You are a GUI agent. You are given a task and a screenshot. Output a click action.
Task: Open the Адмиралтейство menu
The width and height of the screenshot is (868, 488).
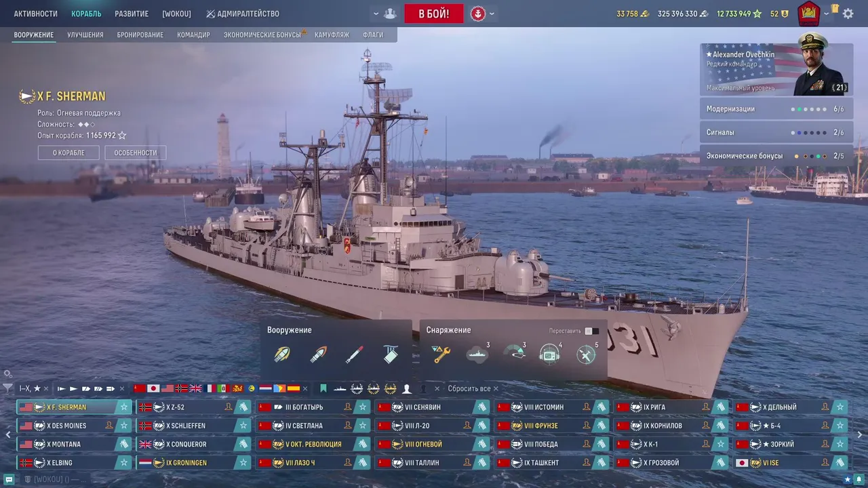(x=243, y=14)
